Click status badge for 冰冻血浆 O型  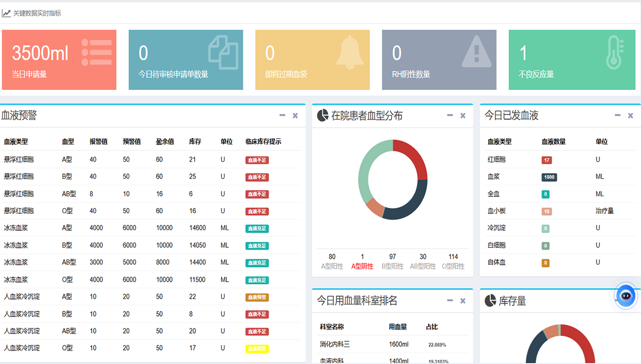tap(257, 280)
